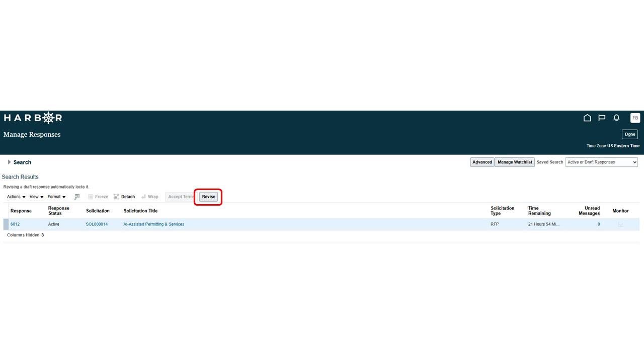Click the Solicitation column header

(98, 211)
